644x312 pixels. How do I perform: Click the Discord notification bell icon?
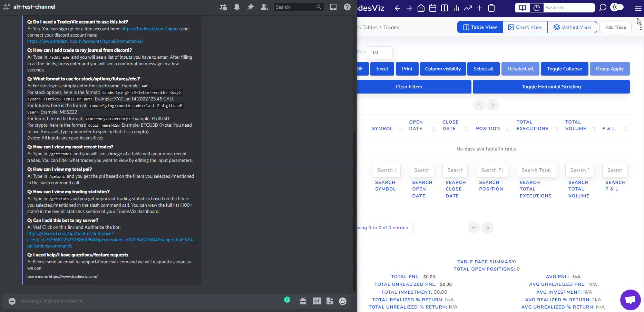click(x=237, y=7)
